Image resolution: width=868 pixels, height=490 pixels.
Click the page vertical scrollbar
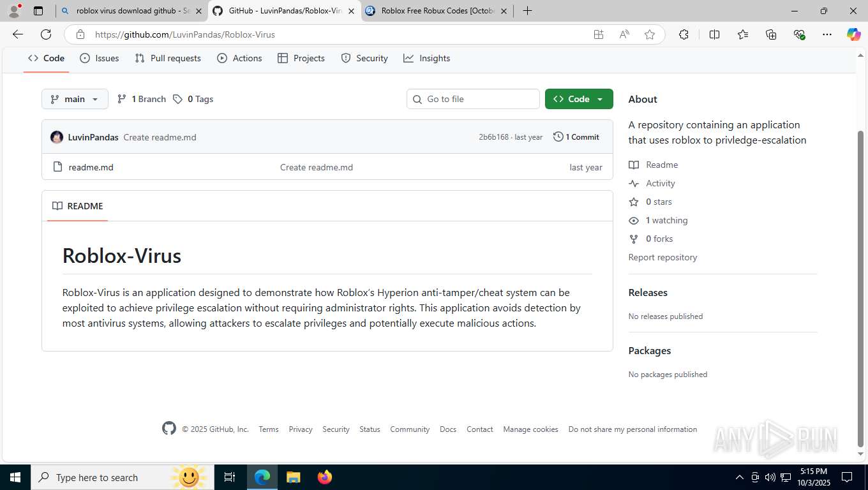click(x=861, y=288)
